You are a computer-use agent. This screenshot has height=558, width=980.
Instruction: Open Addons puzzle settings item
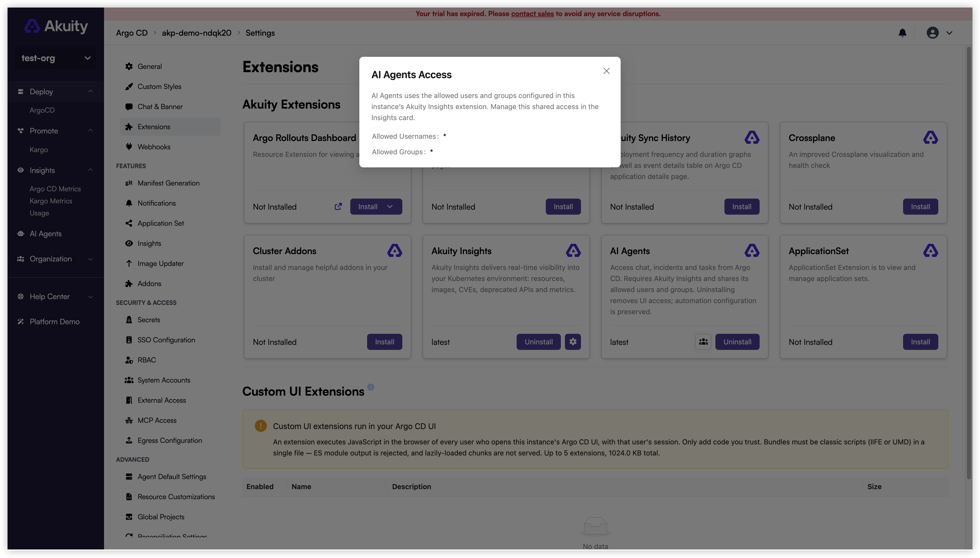coord(170,284)
